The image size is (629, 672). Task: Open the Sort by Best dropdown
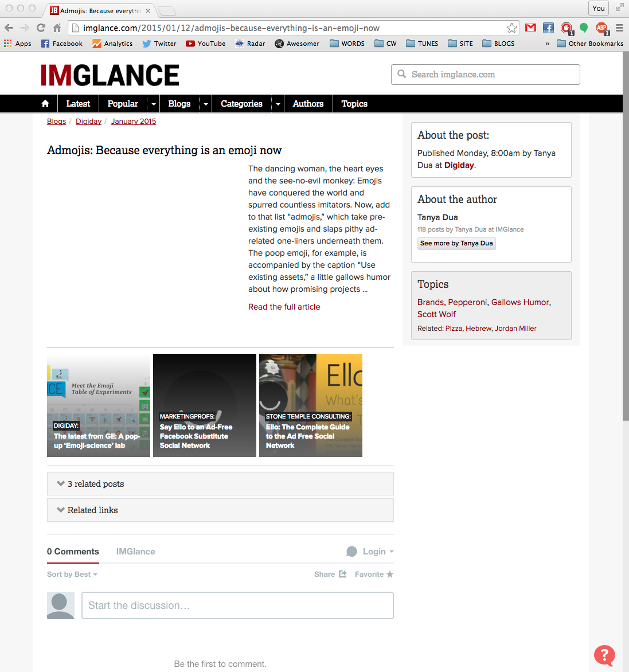click(72, 575)
